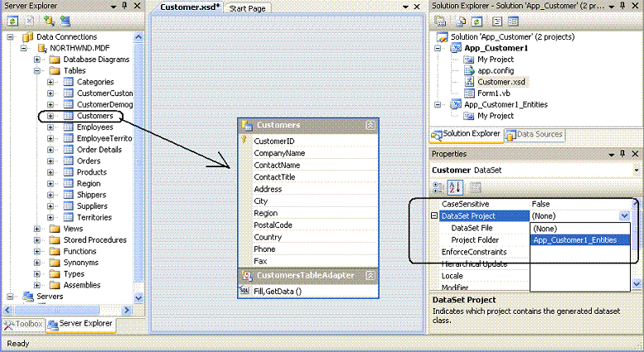Click View Designer icon in Solution Explorer
This screenshot has width=644, height=352.
point(513,22)
